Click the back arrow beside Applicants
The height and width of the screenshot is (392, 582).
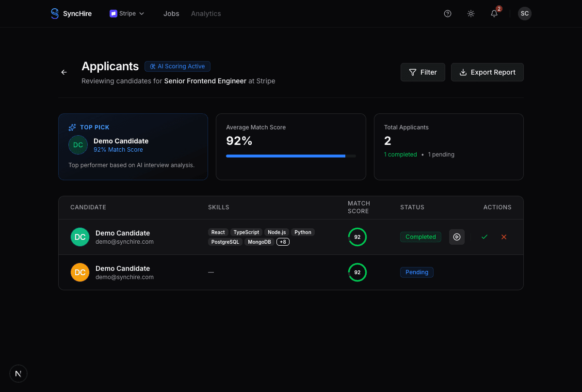pyautogui.click(x=64, y=72)
